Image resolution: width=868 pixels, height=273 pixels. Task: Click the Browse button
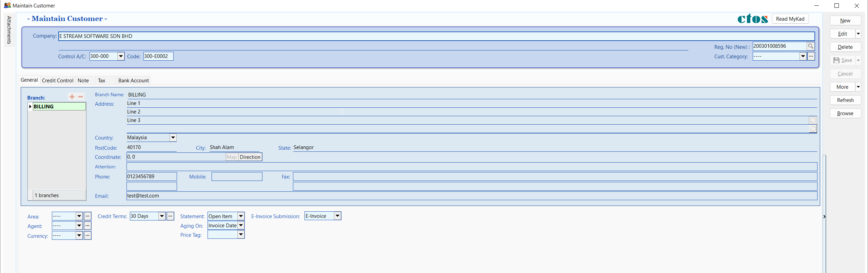(x=845, y=113)
